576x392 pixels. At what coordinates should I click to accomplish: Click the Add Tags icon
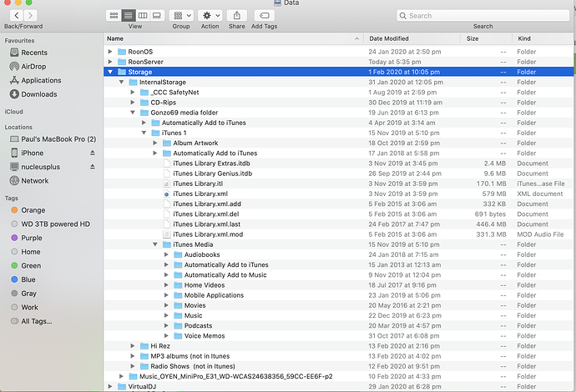[264, 15]
